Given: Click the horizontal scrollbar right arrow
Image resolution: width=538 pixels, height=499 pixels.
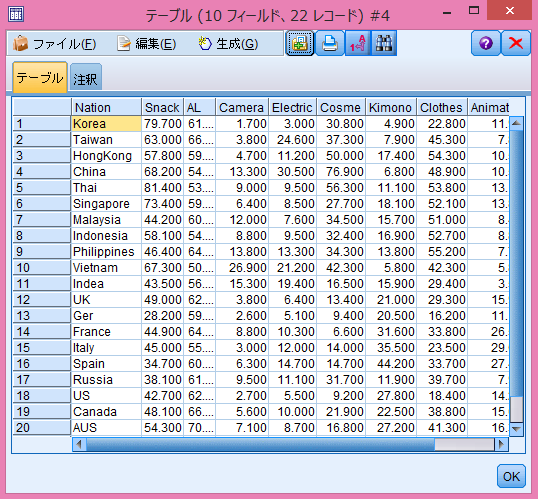Looking at the screenshot, I should (x=501, y=445).
